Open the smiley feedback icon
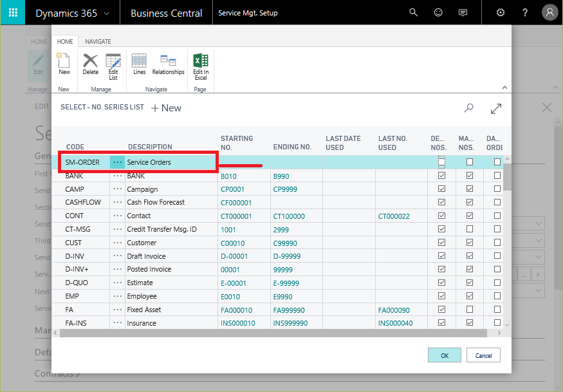The height and width of the screenshot is (392, 563). coord(438,13)
